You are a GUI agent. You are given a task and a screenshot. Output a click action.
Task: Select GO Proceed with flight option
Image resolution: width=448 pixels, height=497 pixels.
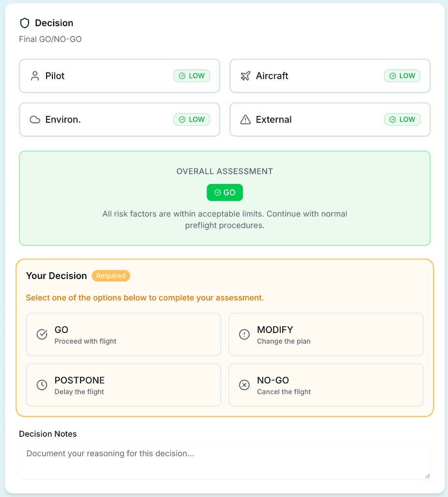tap(124, 334)
